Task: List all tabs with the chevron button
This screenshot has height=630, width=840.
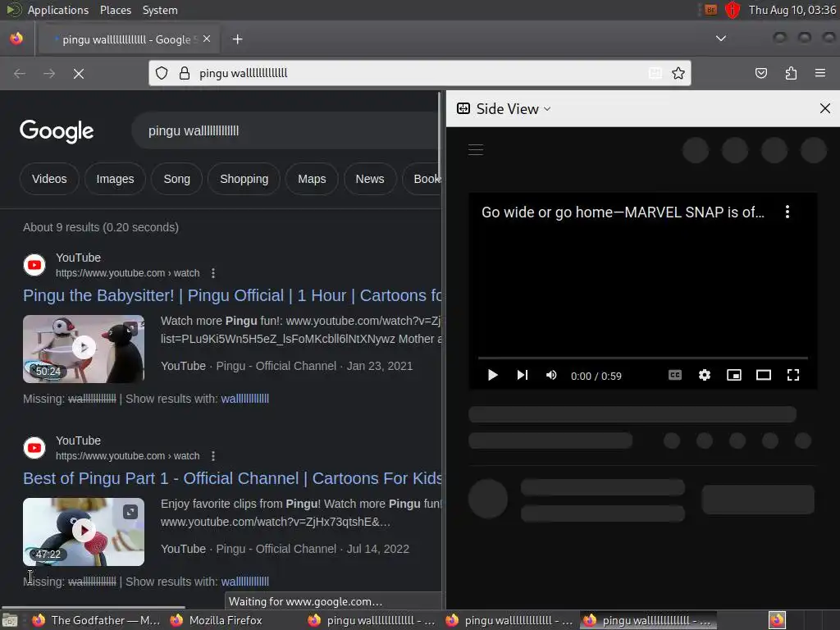Action: pos(721,39)
